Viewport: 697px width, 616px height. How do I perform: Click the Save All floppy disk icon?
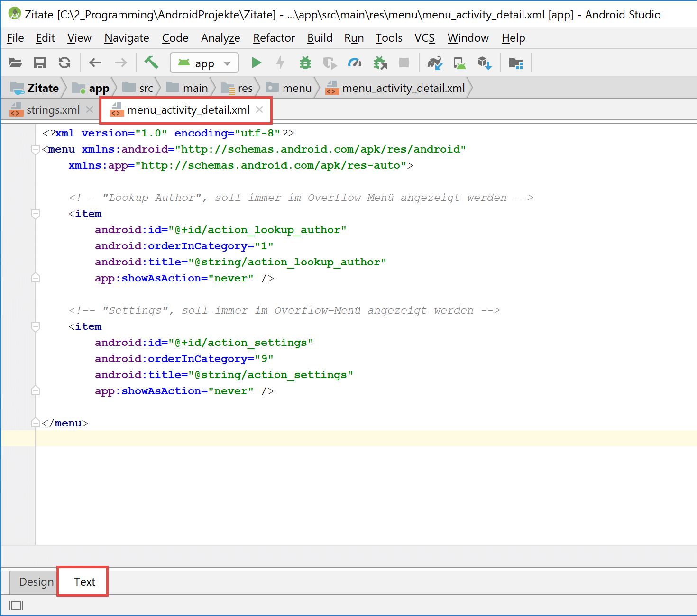[x=40, y=63]
